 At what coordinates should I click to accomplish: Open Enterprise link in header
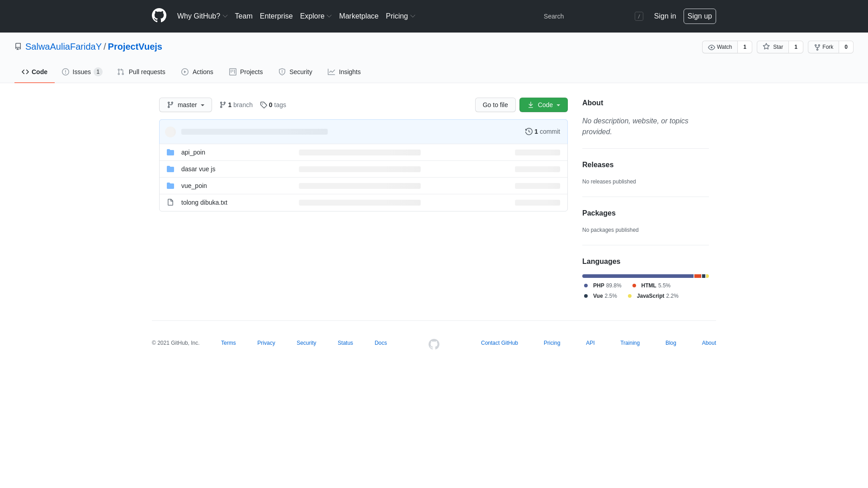(x=276, y=16)
